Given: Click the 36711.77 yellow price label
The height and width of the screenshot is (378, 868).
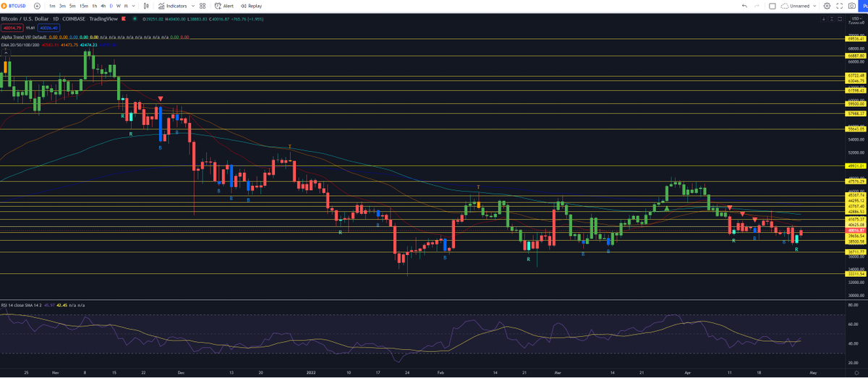Looking at the screenshot, I should 856,252.
